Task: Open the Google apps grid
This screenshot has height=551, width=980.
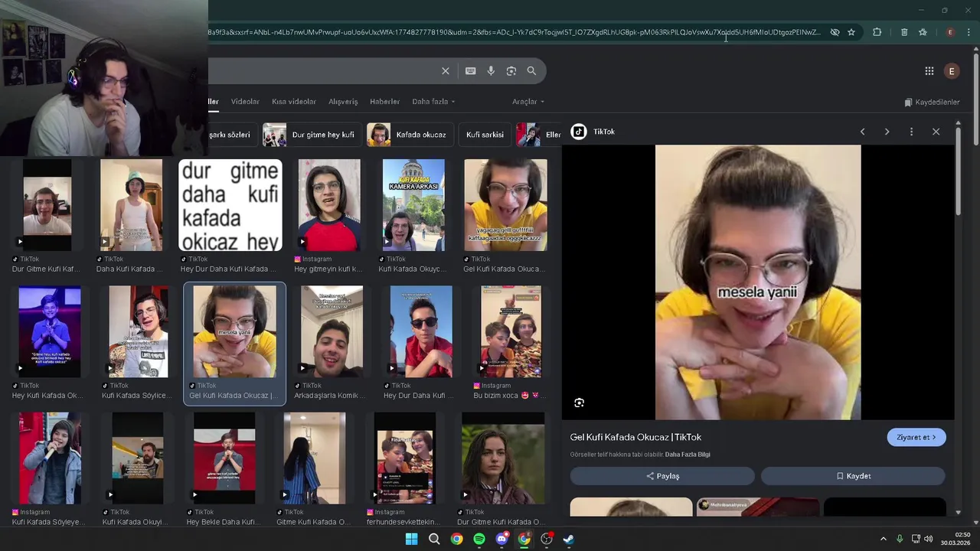Action: click(929, 71)
